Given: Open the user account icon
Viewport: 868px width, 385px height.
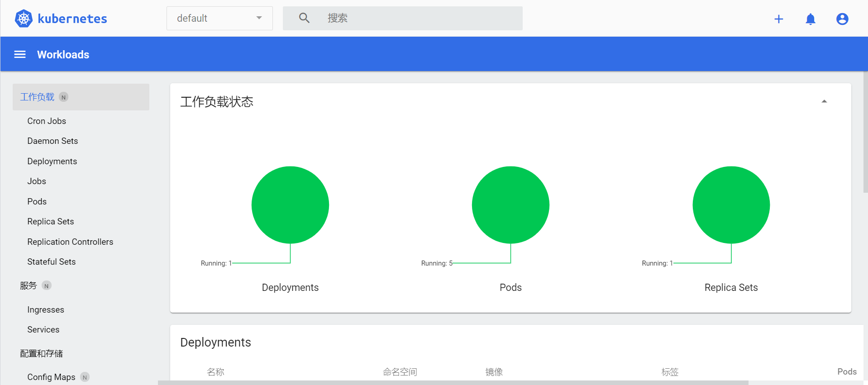Looking at the screenshot, I should [x=842, y=19].
